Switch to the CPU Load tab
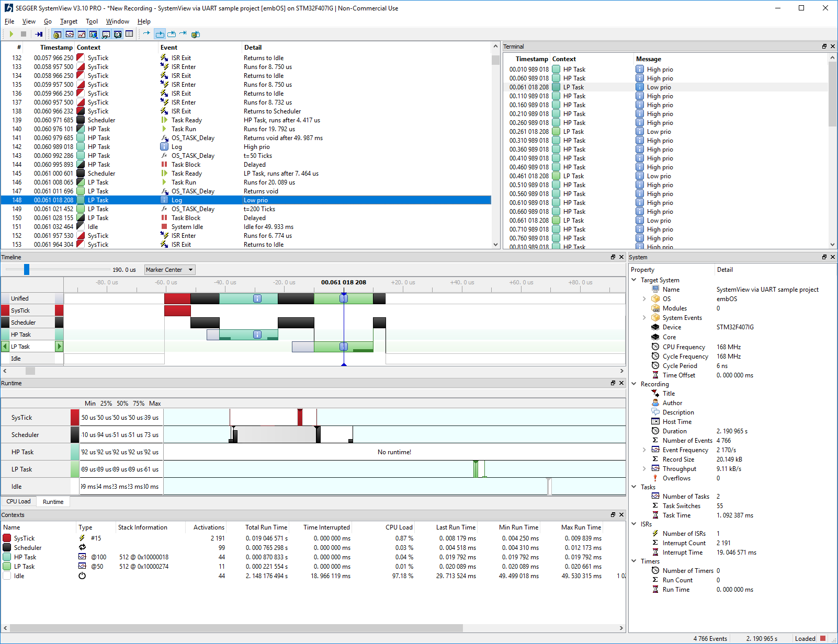This screenshot has width=838, height=644. click(x=18, y=501)
